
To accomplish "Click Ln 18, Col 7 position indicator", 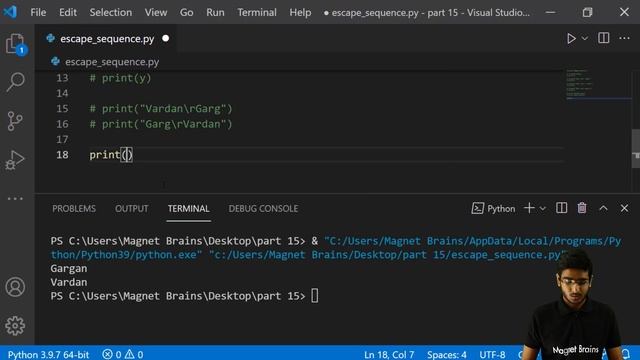I will [389, 354].
